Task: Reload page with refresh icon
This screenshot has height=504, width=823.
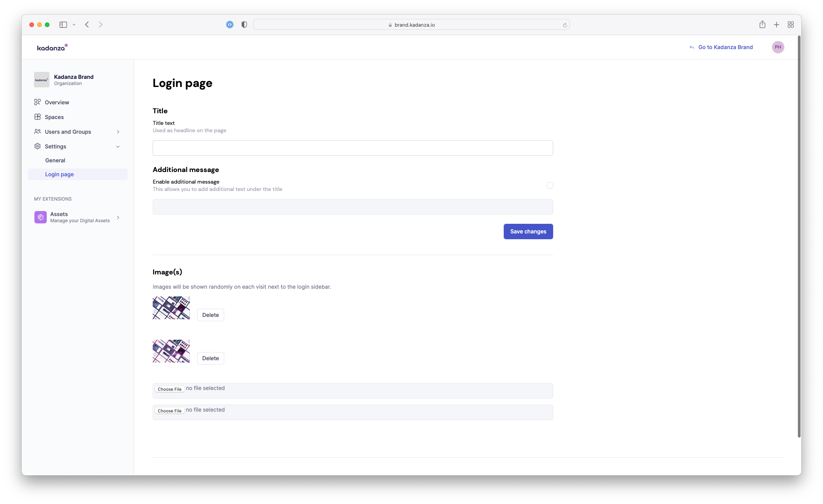Action: [x=565, y=25]
